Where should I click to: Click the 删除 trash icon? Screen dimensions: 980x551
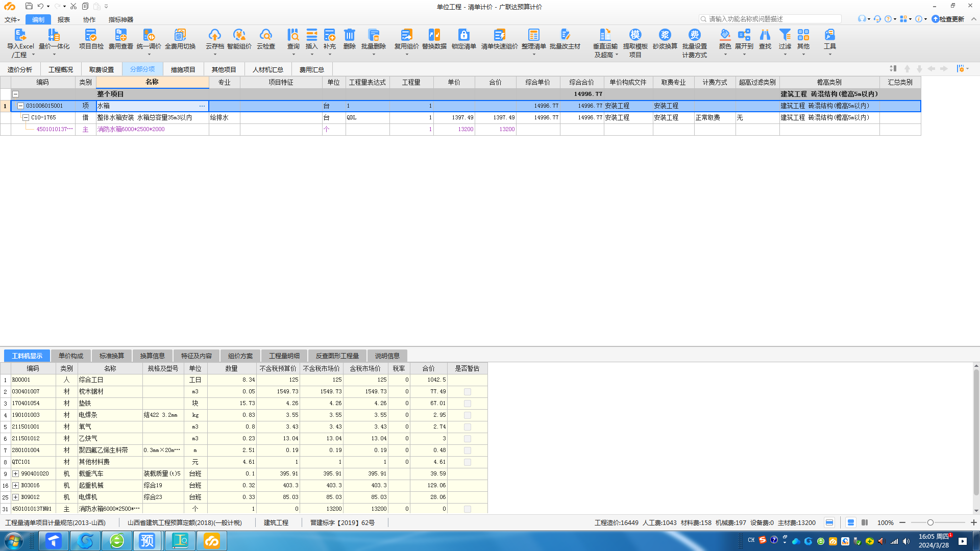tap(349, 35)
